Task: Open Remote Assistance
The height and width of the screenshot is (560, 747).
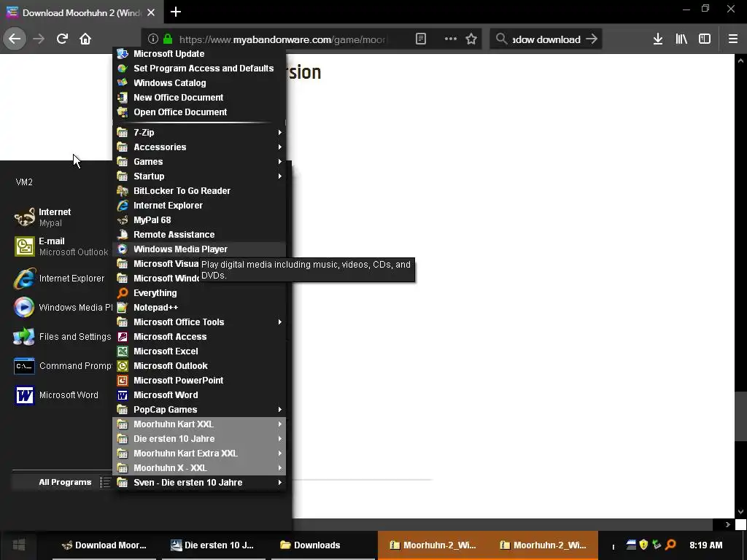Action: point(199,235)
